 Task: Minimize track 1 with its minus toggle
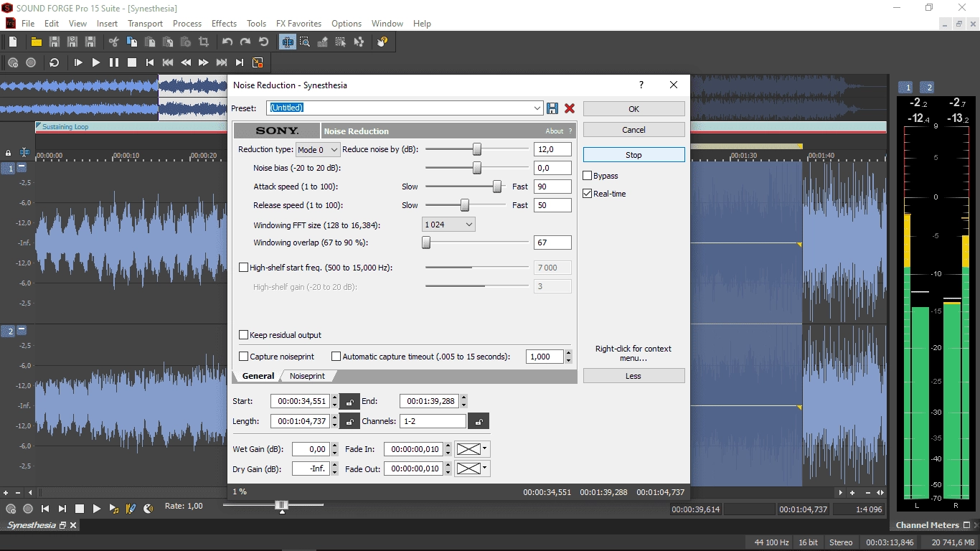tap(22, 167)
